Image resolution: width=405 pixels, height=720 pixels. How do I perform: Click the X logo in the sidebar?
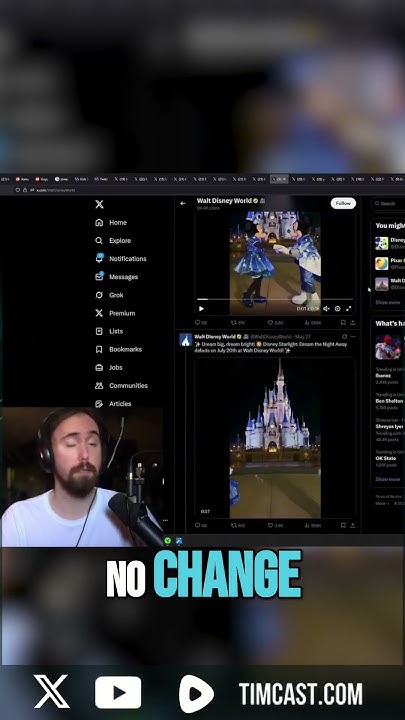[99, 204]
